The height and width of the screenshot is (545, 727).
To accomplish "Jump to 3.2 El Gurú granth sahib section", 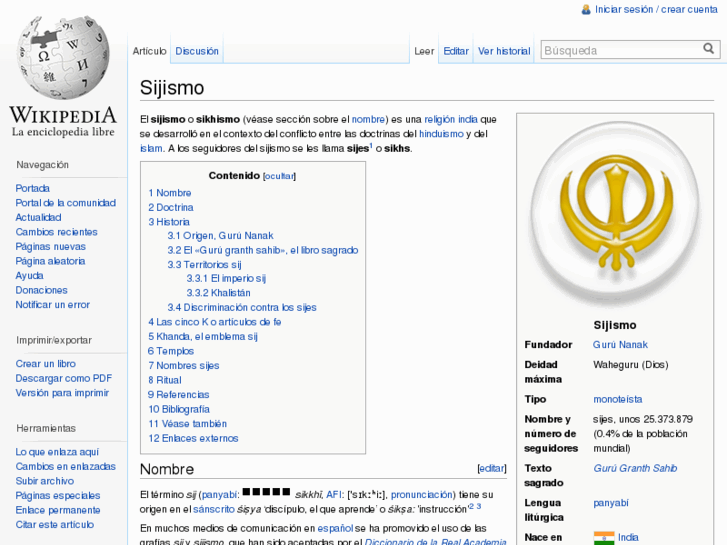I will click(x=263, y=250).
